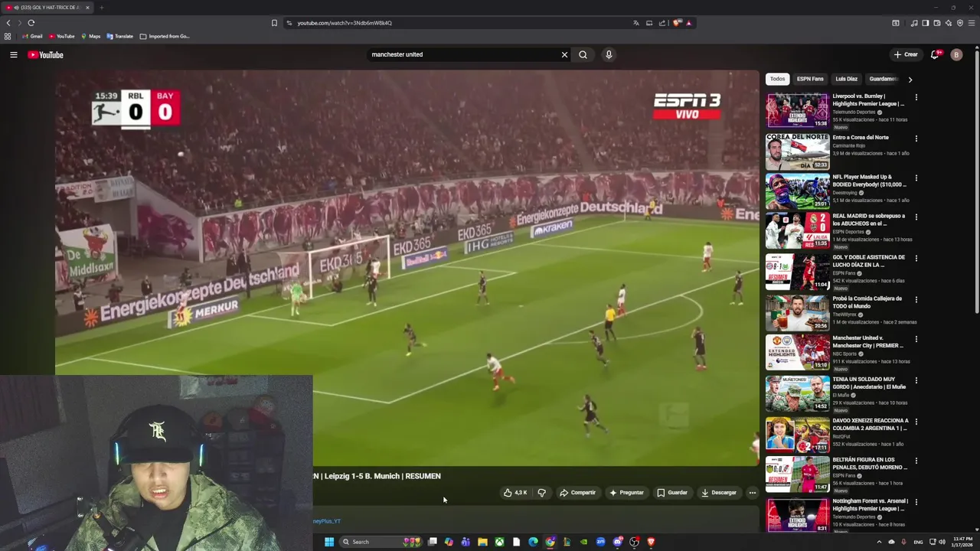Dislike the video with the thumbs down

[541, 493]
